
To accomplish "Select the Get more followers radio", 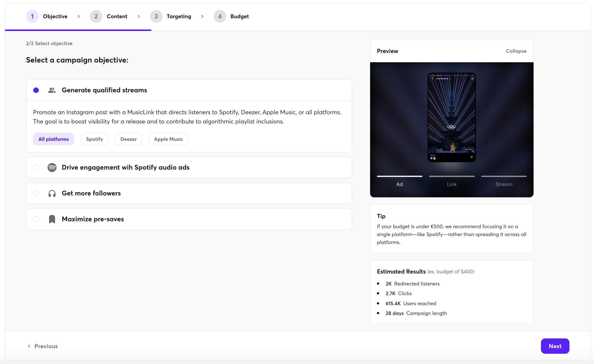I will (x=36, y=193).
